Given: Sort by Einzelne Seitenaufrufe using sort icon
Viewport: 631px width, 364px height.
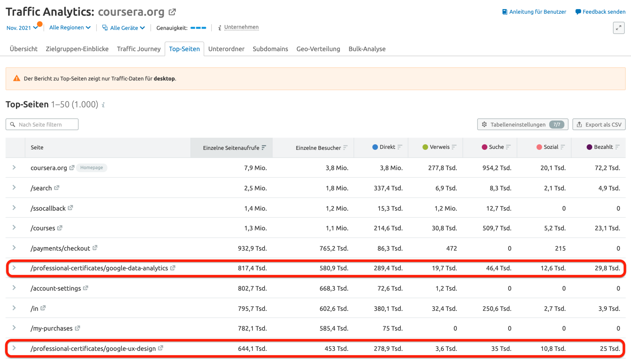Looking at the screenshot, I should pyautogui.click(x=264, y=147).
